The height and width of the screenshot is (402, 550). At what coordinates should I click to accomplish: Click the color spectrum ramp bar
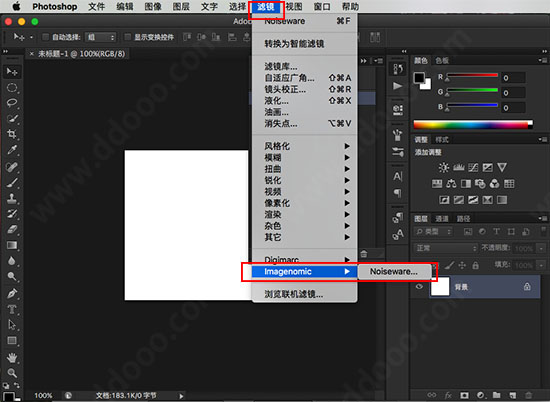coord(473,124)
